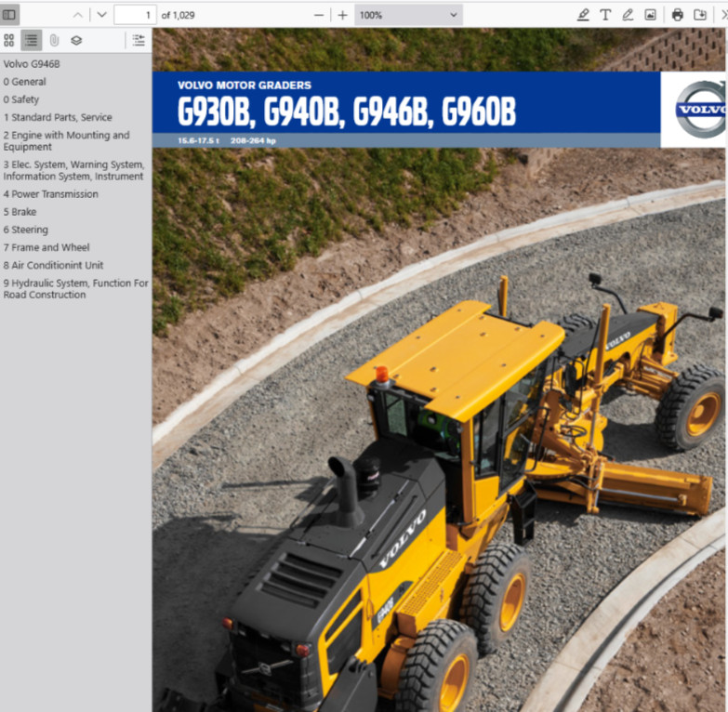Open the 100% zoom level dropdown
This screenshot has width=728, height=712.
[408, 15]
